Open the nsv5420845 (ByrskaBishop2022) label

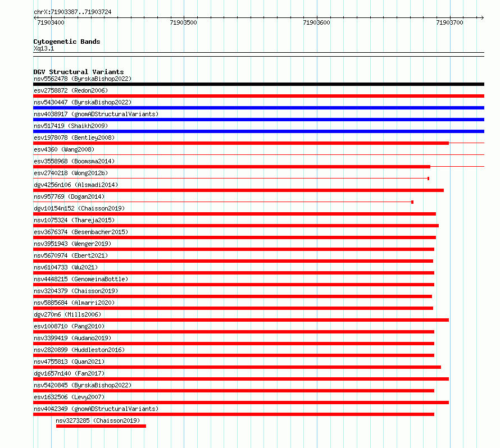[83, 385]
